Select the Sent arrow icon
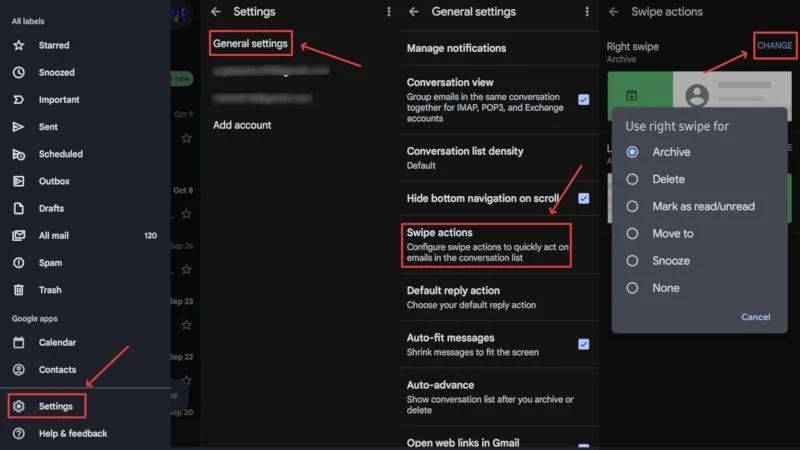 [x=18, y=127]
